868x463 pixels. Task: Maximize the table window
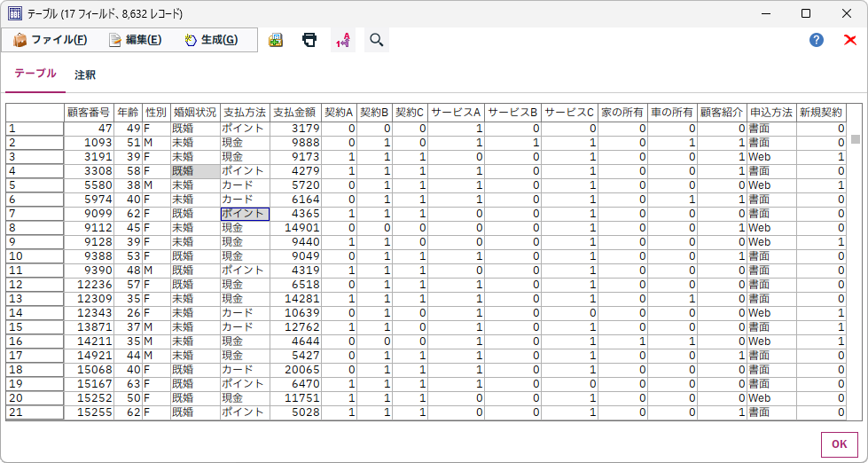806,13
